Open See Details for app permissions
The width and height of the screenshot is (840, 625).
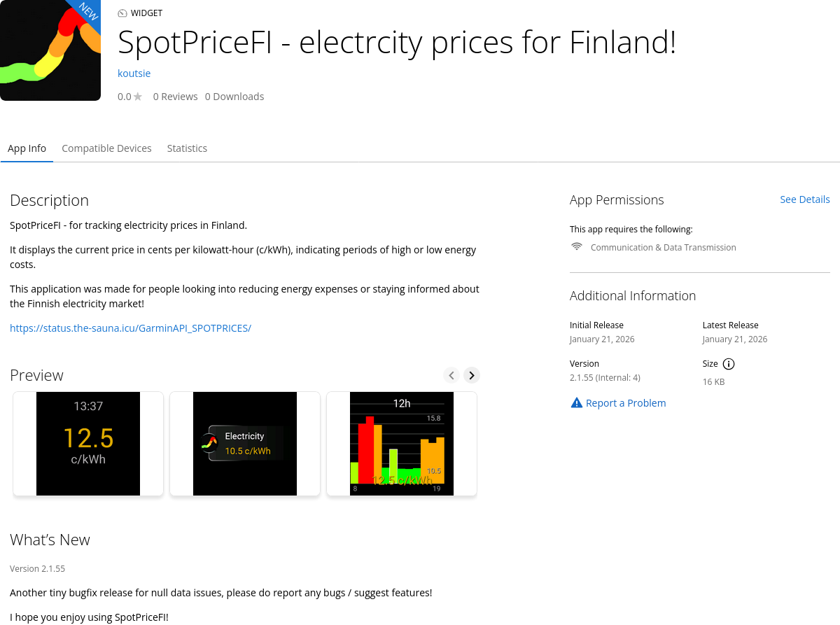804,199
